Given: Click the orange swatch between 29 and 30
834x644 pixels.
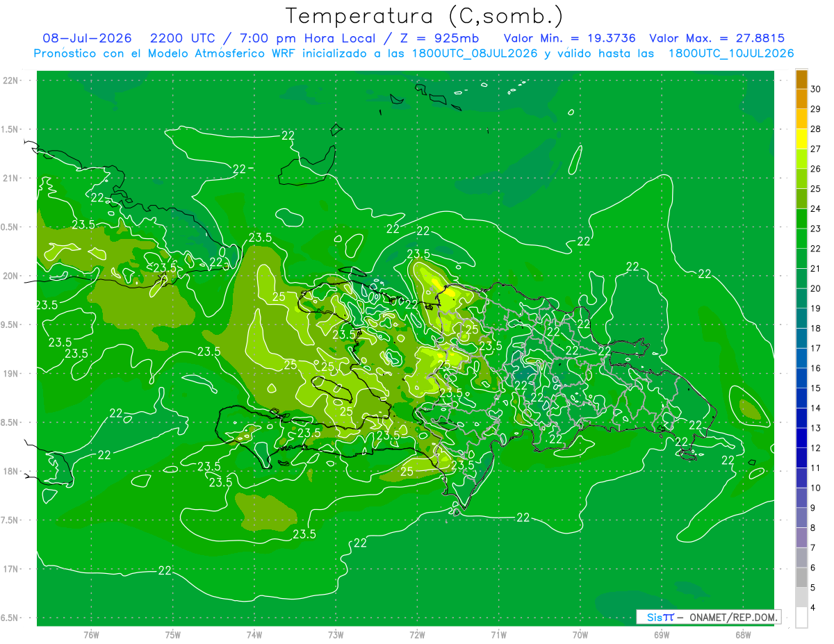Looking at the screenshot, I should [801, 99].
